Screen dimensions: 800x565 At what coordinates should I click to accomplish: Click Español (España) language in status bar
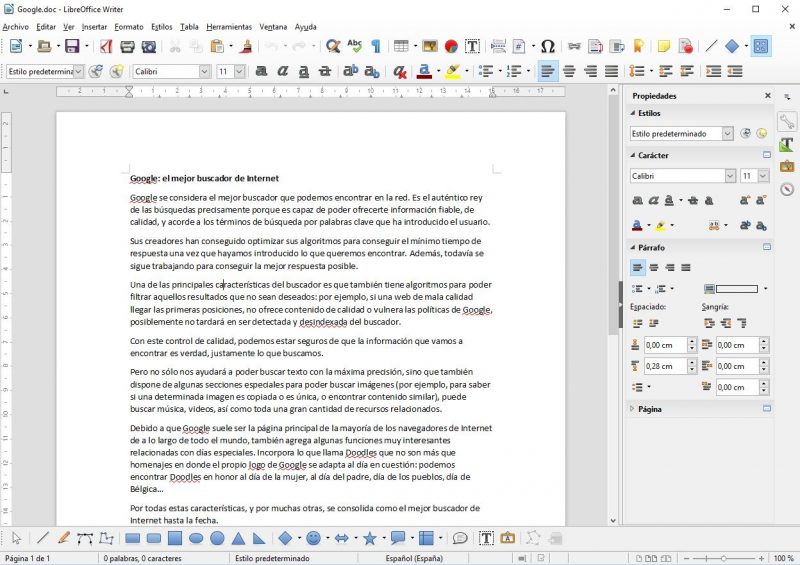point(414,558)
